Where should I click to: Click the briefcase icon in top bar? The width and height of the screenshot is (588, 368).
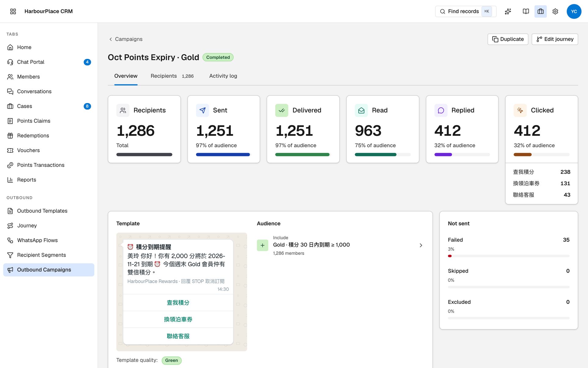[541, 11]
